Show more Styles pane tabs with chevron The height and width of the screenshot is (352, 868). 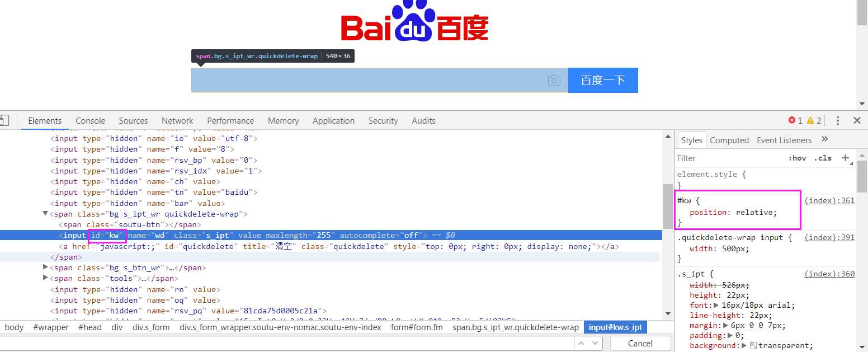824,139
